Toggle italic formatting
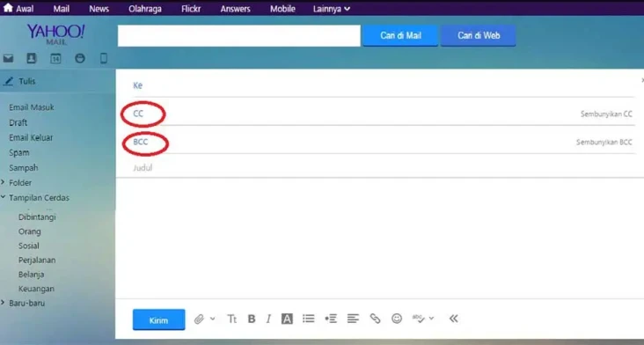The image size is (644, 345). click(x=268, y=319)
